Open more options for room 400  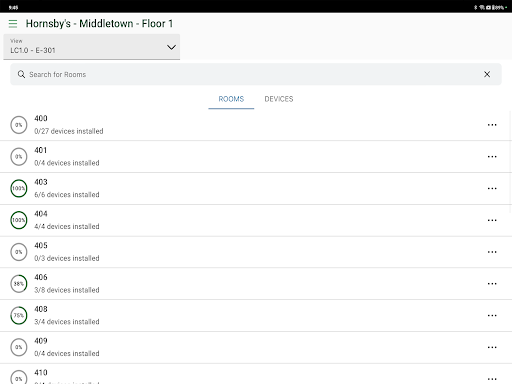[492, 125]
